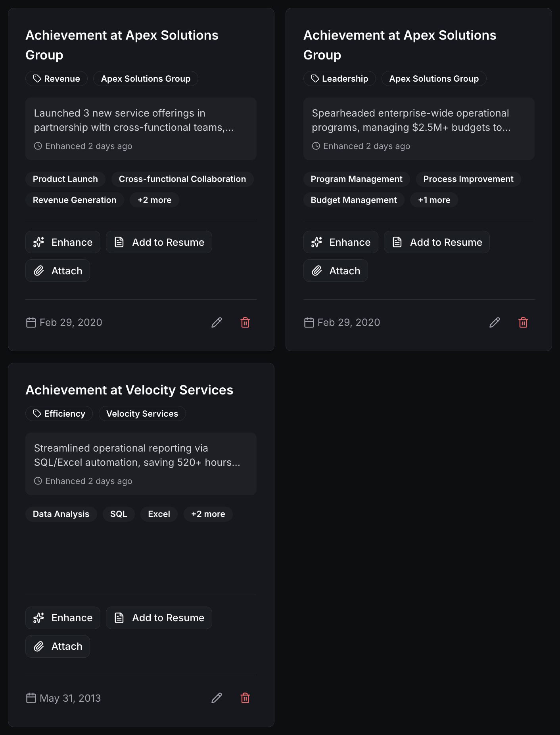The height and width of the screenshot is (735, 560).
Task: Expand the +2 more skills on the Revenue achievement
Action: coord(154,200)
